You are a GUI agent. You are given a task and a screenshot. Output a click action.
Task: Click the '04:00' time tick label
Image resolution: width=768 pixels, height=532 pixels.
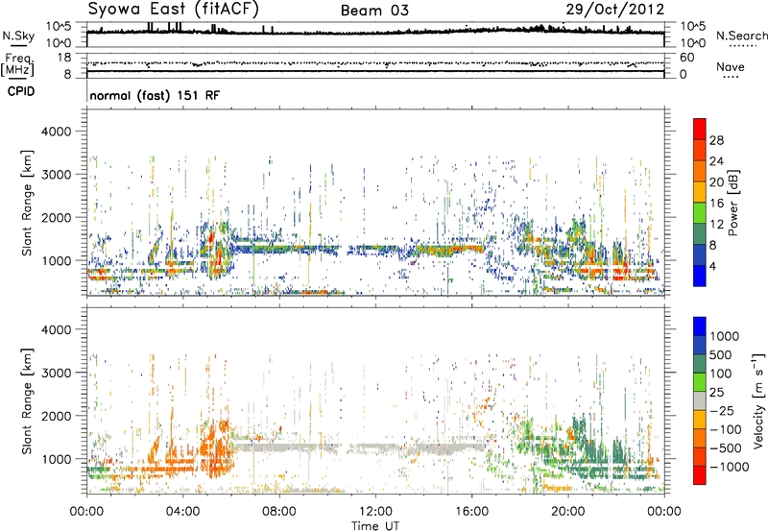pos(183,512)
